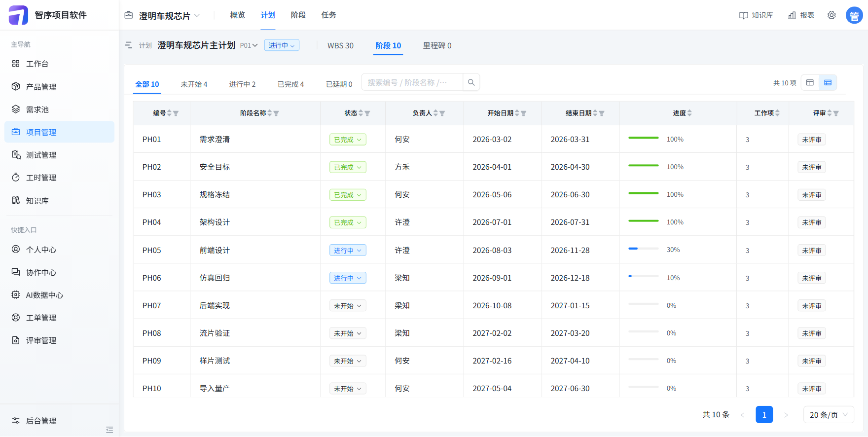Focus the 搜索编号/阶段名称 search field
The height and width of the screenshot is (437, 868).
pyautogui.click(x=412, y=82)
